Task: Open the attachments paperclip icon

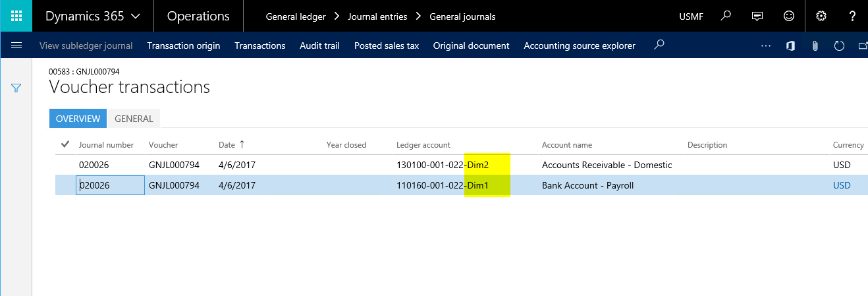Action: 815,45
